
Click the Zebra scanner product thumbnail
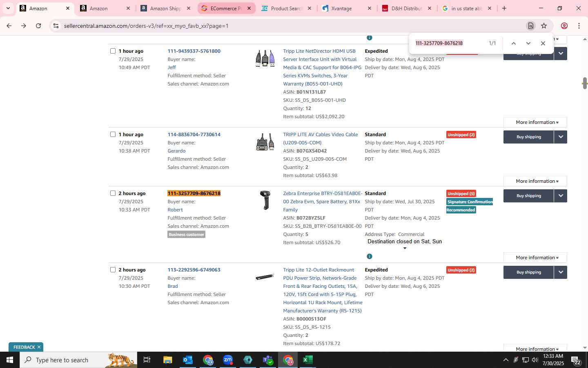pyautogui.click(x=265, y=200)
